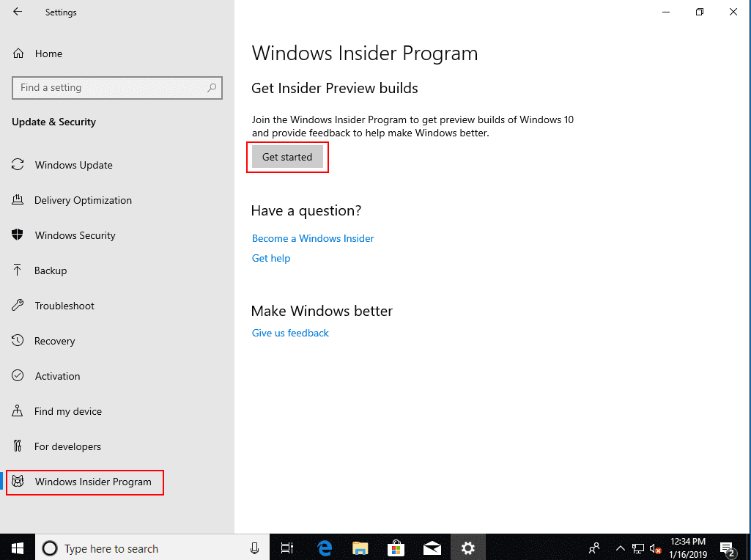Open the Mail app from the taskbar
The height and width of the screenshot is (560, 751).
(x=432, y=548)
